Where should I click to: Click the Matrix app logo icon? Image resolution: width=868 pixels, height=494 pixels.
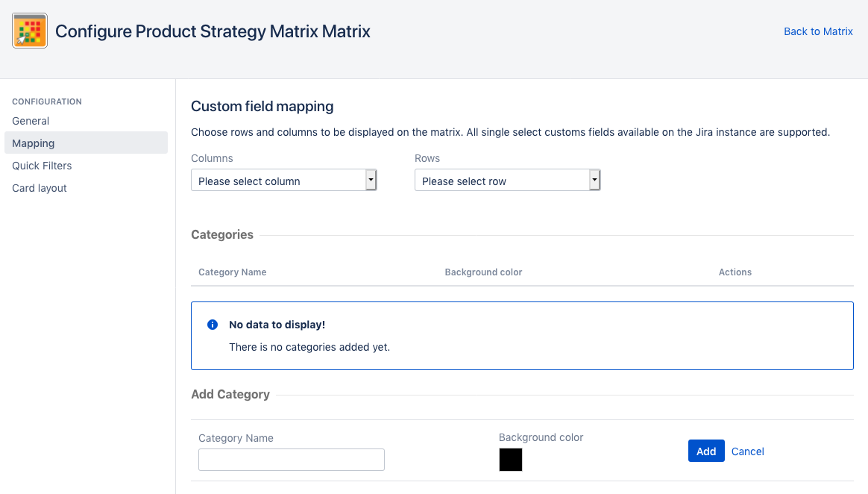[30, 31]
